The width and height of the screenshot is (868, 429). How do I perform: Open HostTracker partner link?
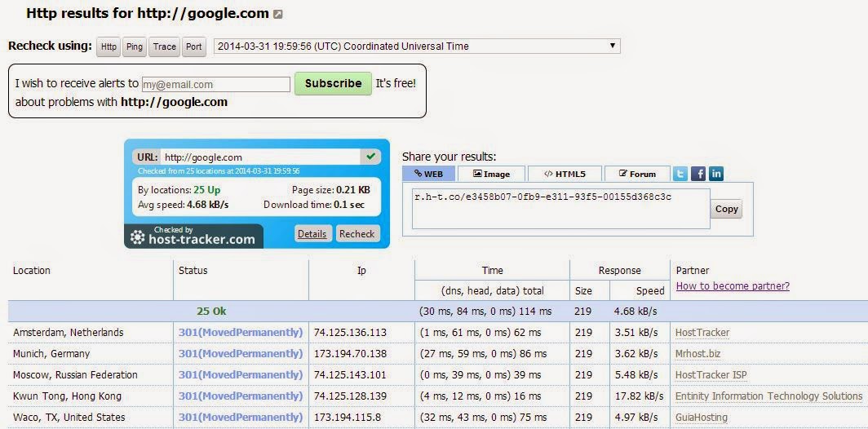(x=702, y=333)
